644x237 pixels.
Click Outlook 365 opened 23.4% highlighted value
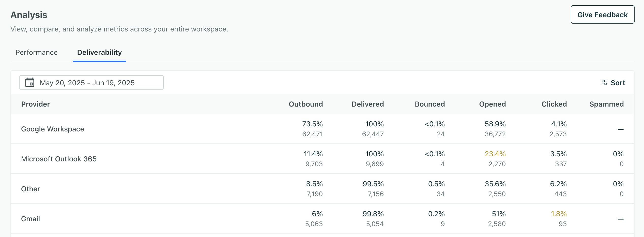(x=495, y=154)
